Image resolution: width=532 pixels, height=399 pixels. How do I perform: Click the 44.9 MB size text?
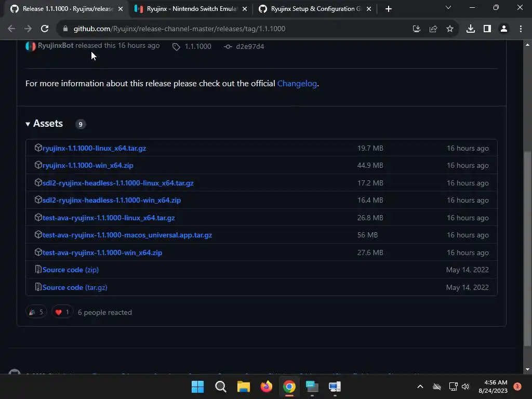click(370, 165)
